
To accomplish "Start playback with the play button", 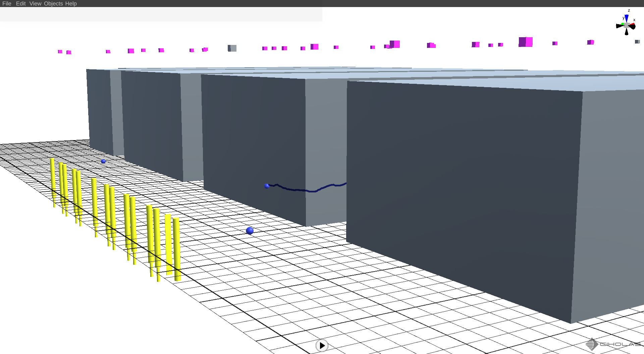I will tap(322, 345).
